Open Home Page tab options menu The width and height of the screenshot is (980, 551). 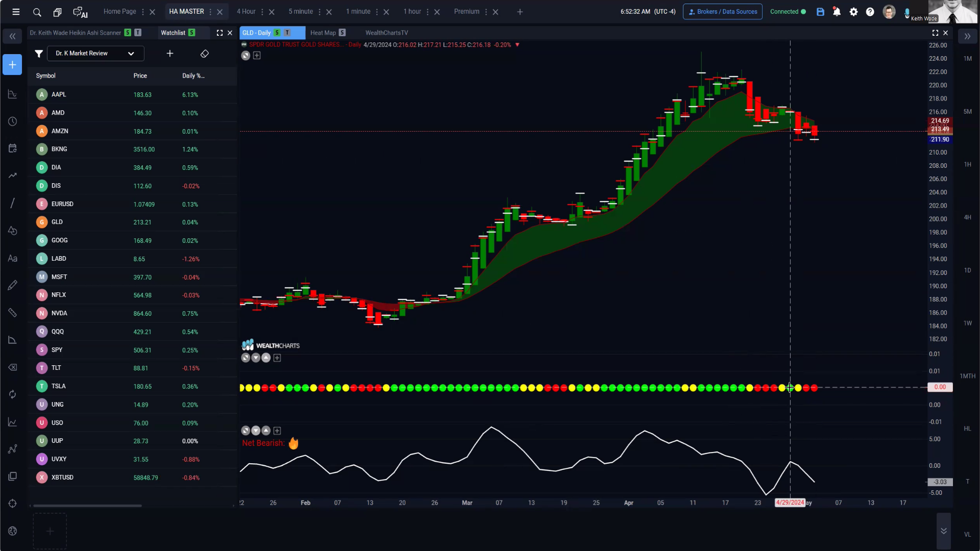pyautogui.click(x=143, y=12)
